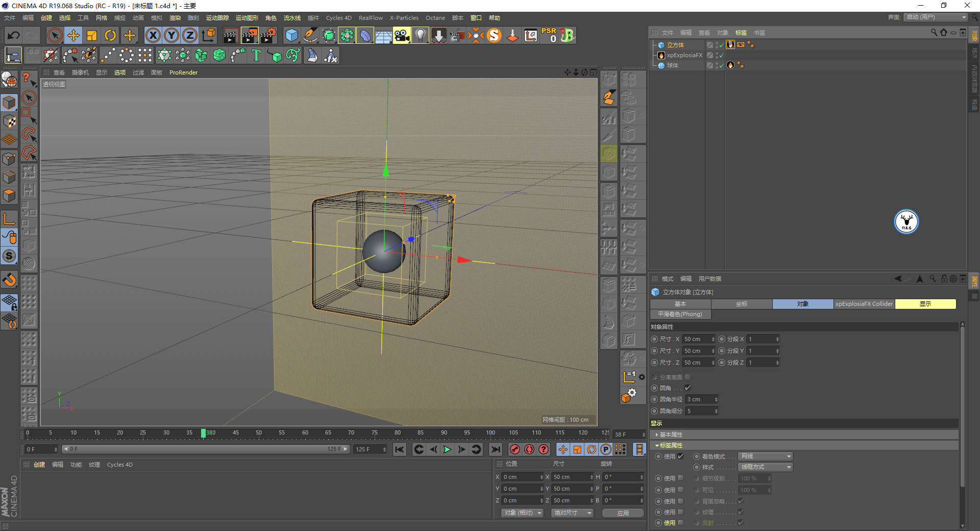Screen dimensions: 980x531
Task: Activate the Scale tool in top toolbar
Action: point(92,35)
